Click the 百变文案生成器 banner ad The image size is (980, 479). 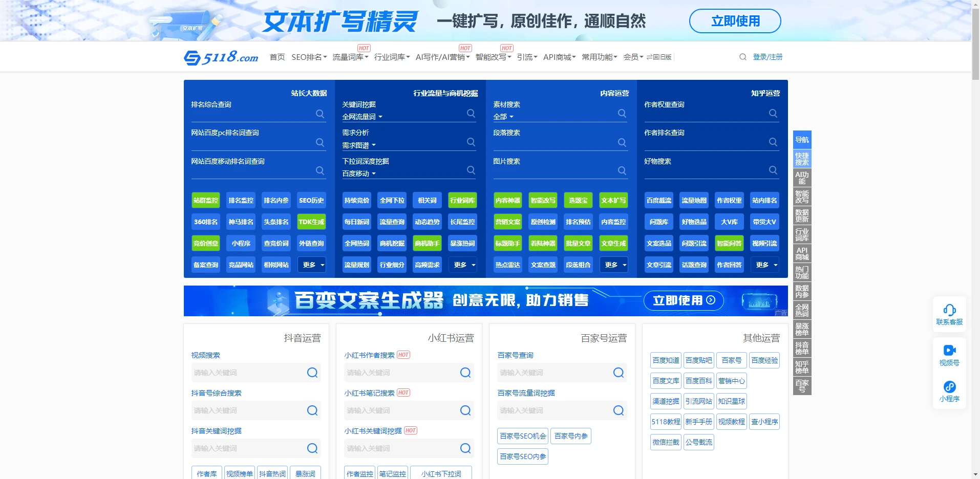tap(485, 300)
